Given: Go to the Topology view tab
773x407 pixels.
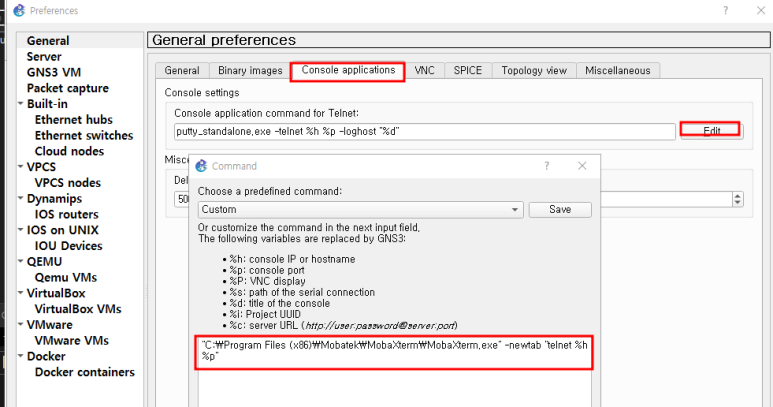Looking at the screenshot, I should [x=534, y=71].
